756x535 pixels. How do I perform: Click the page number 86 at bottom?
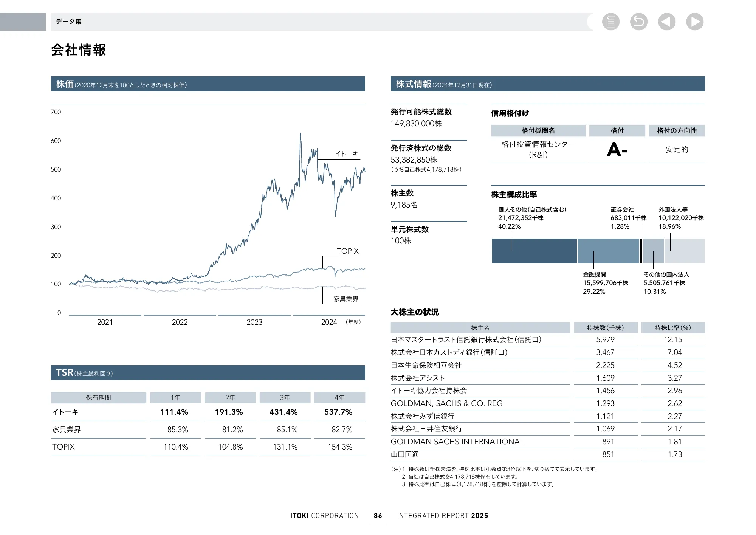pos(378,515)
